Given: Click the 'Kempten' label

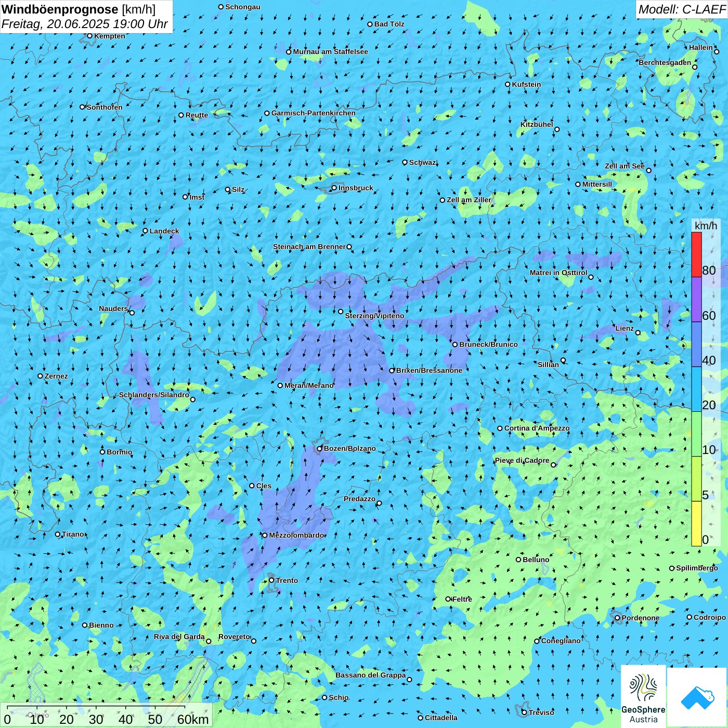Looking at the screenshot, I should click(110, 36).
